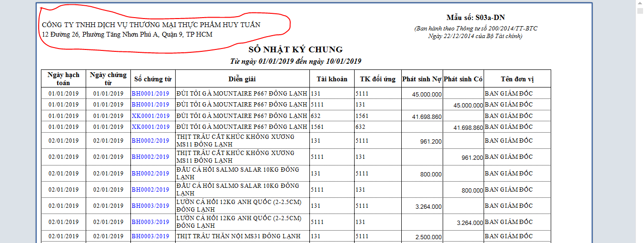Open voucher BH0001/2019 in the row with Tài khoản 5111
This screenshot has height=243, width=644.
click(x=150, y=105)
